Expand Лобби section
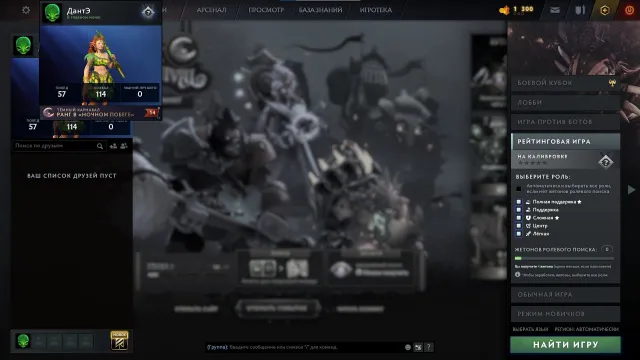 tap(565, 102)
